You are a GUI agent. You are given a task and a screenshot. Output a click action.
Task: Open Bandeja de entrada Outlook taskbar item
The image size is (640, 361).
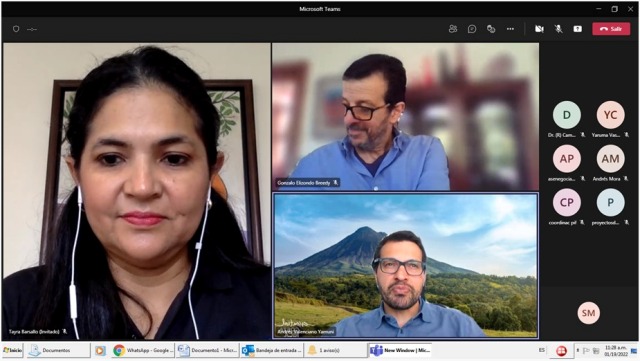(272, 350)
